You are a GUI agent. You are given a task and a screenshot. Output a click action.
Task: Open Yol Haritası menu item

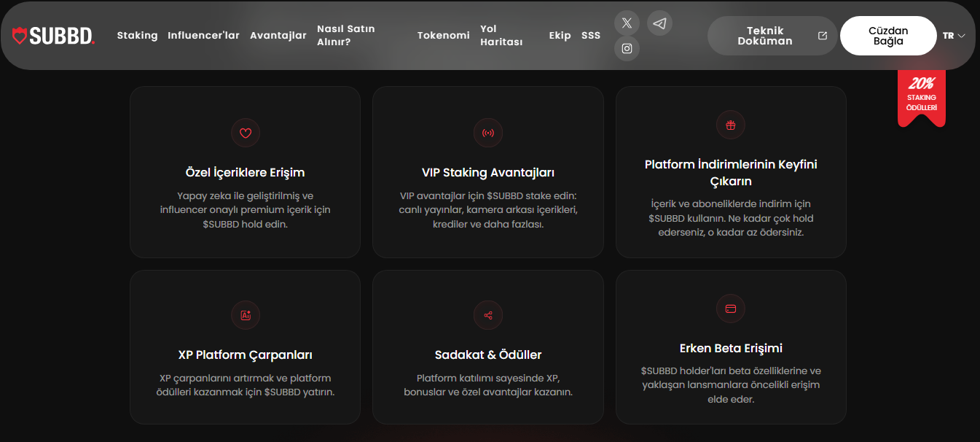click(501, 35)
